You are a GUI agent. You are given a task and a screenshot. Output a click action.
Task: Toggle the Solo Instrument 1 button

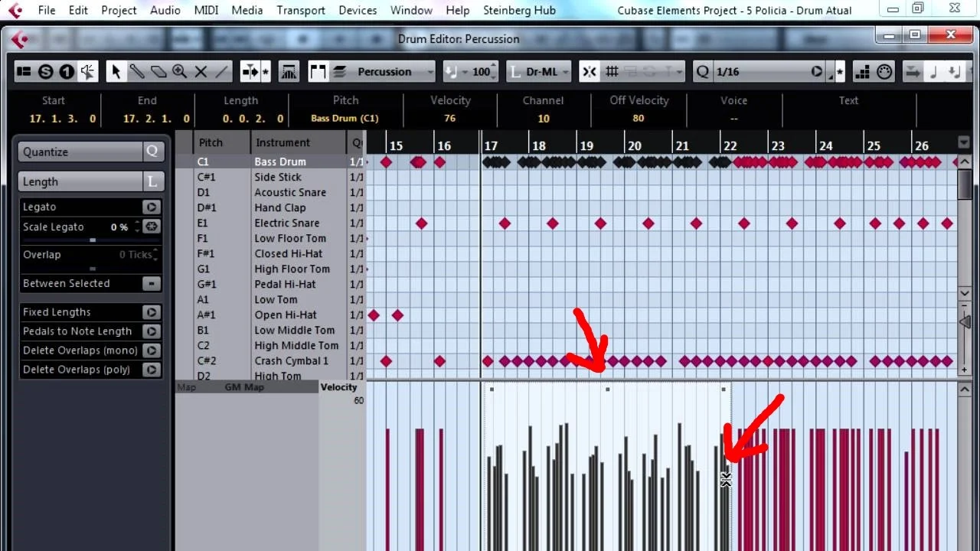tap(67, 72)
